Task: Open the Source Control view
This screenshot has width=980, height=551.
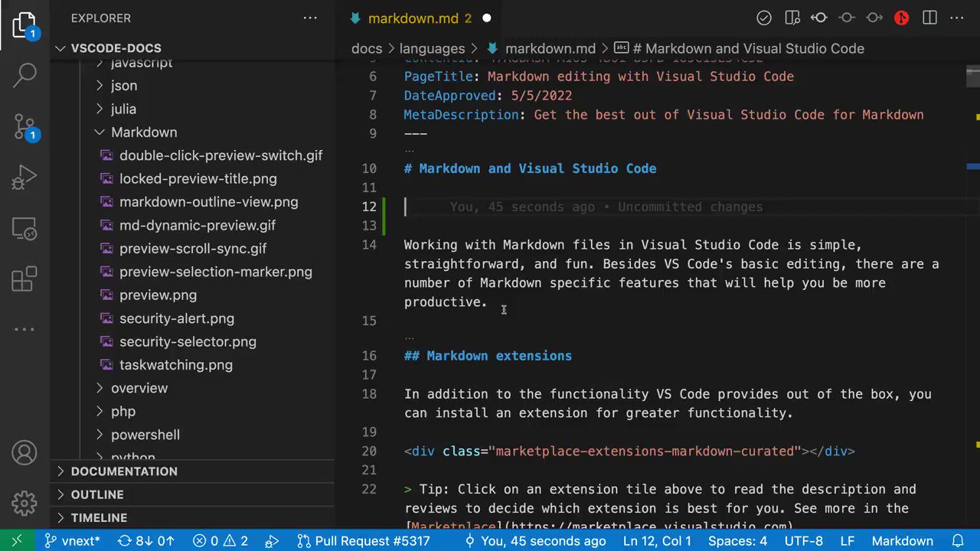Action: tap(24, 126)
